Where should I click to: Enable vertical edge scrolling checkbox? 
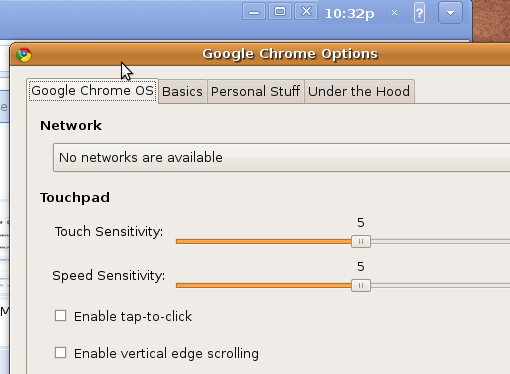pyautogui.click(x=60, y=353)
